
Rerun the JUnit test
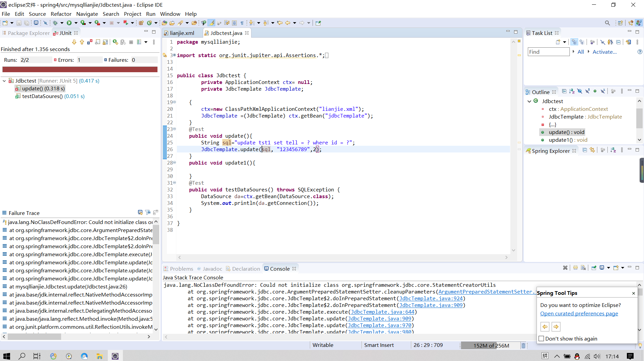115,42
